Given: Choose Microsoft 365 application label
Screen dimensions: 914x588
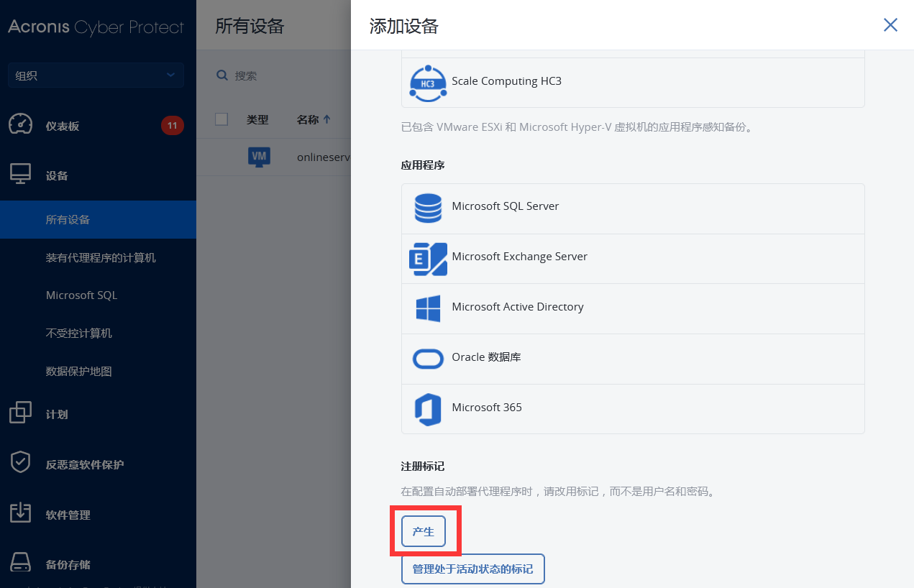Looking at the screenshot, I should coord(487,408).
